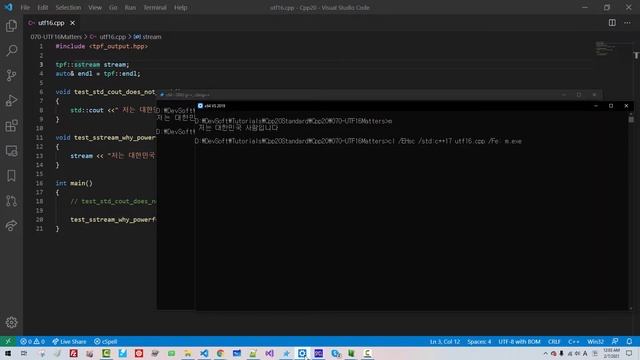This screenshot has width=640, height=360.
Task: Click the Win32 configuration status item
Action: 595,341
